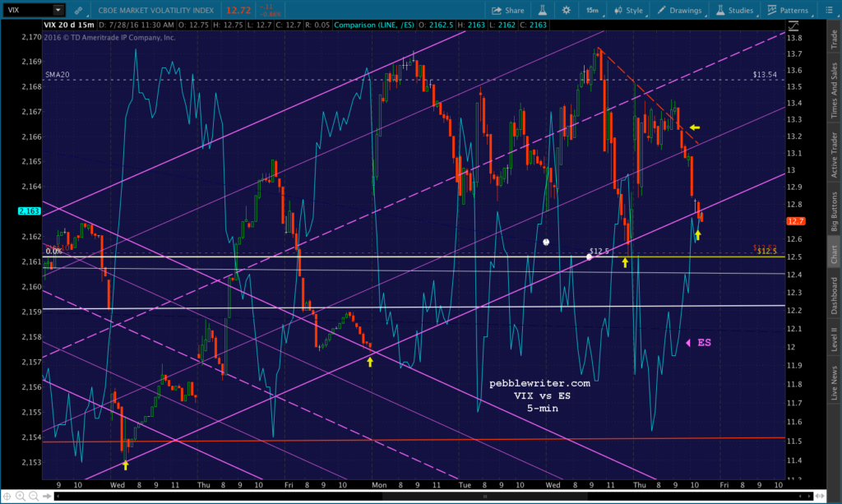The height and width of the screenshot is (504, 842).
Task: Click the 12.7 current price bubble
Action: point(795,221)
